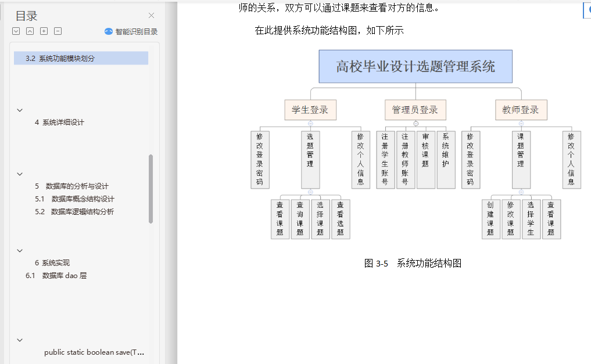
Task: Select the 管理员登录 node in diagram
Action: (x=416, y=110)
